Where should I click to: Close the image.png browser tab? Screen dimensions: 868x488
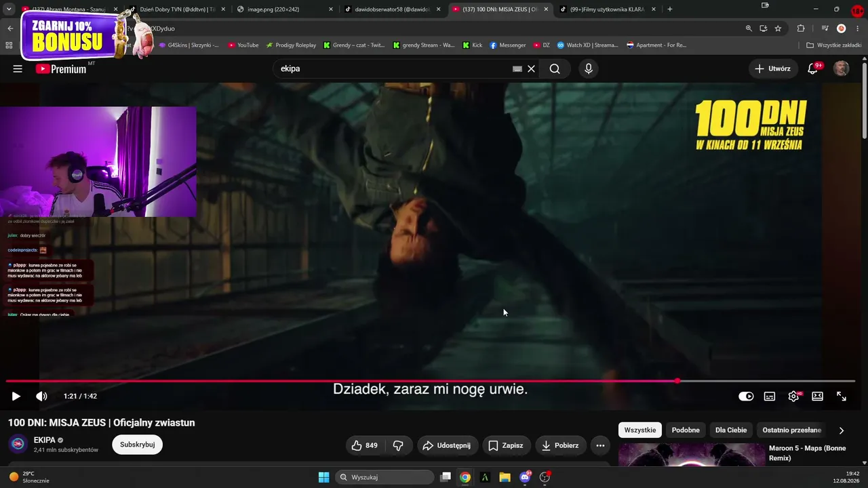tap(331, 9)
